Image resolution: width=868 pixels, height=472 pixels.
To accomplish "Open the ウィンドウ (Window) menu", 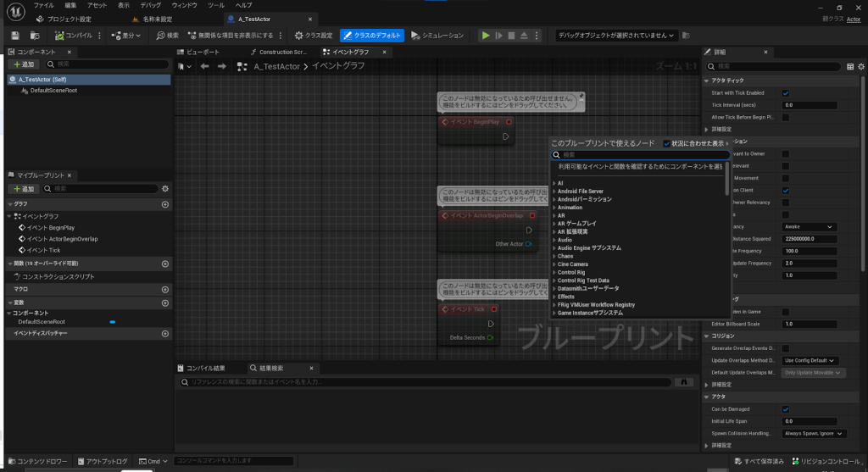I will point(184,5).
